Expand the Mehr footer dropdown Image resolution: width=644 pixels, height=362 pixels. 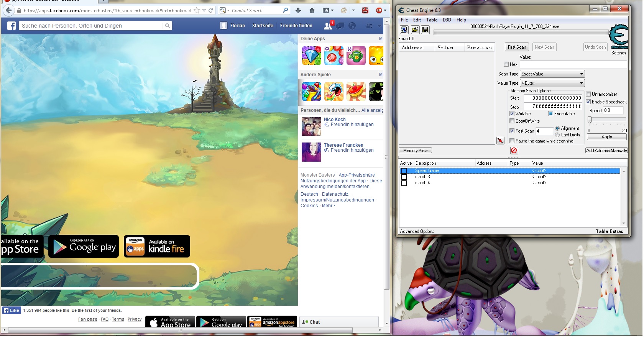point(329,206)
